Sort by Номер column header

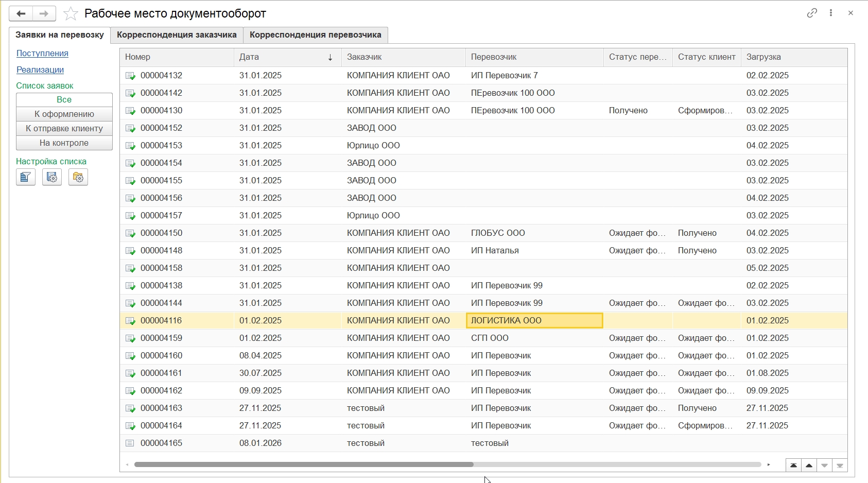[x=177, y=57]
